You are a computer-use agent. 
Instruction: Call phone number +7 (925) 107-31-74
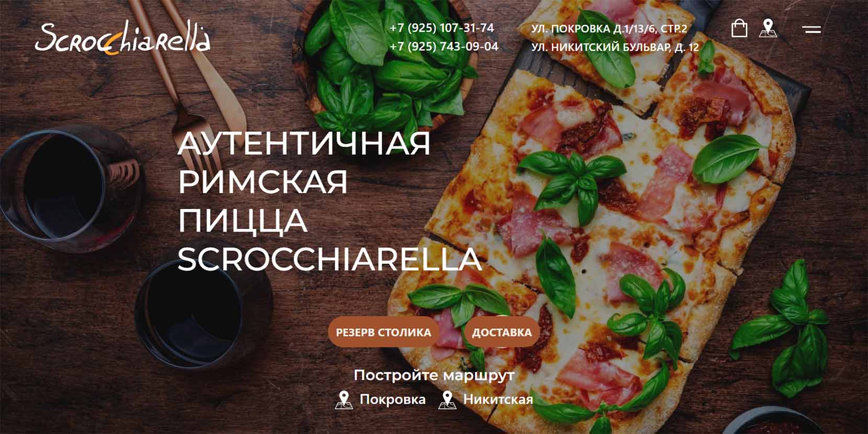tap(442, 28)
